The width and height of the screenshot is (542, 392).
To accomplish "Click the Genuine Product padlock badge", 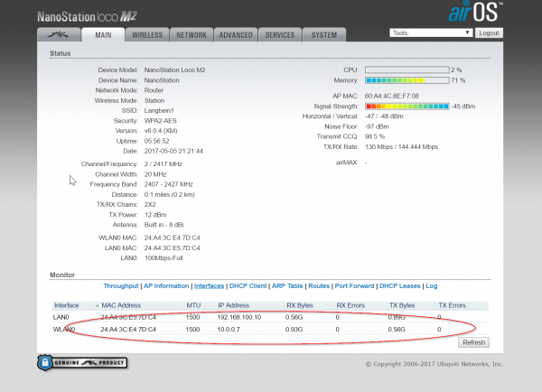I will 83,362.
